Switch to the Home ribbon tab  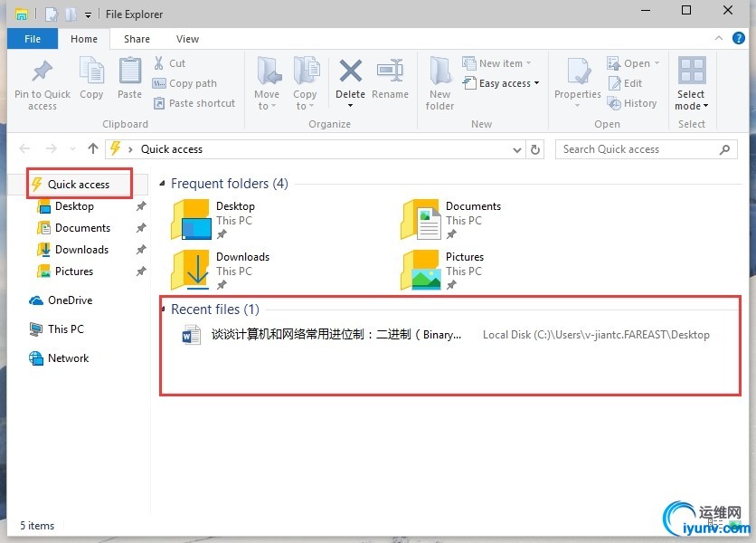point(84,39)
